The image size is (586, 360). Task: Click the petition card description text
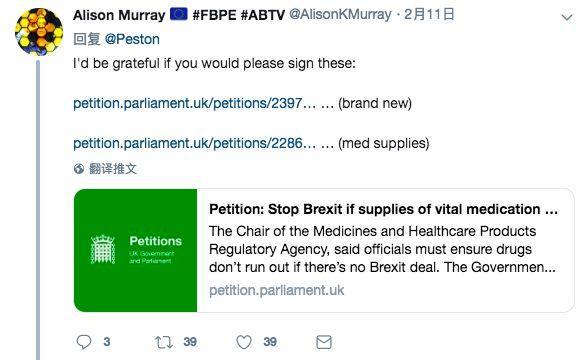point(382,249)
